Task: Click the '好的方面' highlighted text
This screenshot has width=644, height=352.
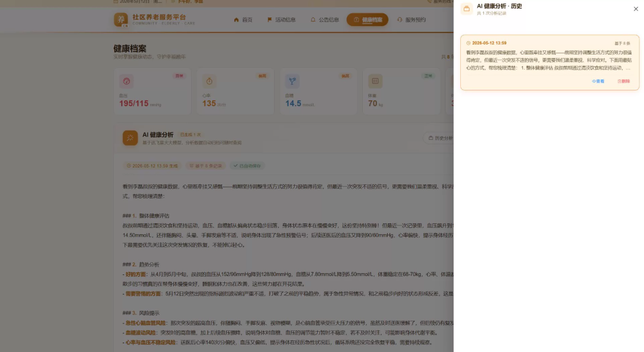Action: tap(136, 274)
